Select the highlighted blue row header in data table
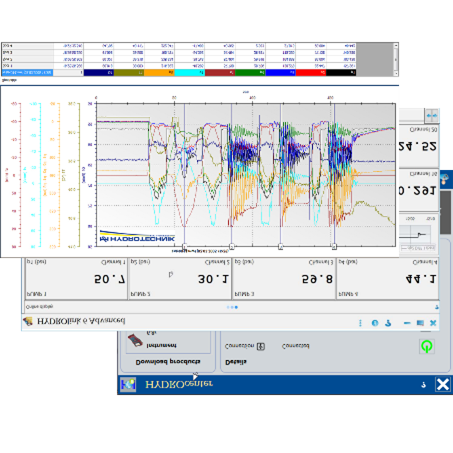 click(27, 72)
